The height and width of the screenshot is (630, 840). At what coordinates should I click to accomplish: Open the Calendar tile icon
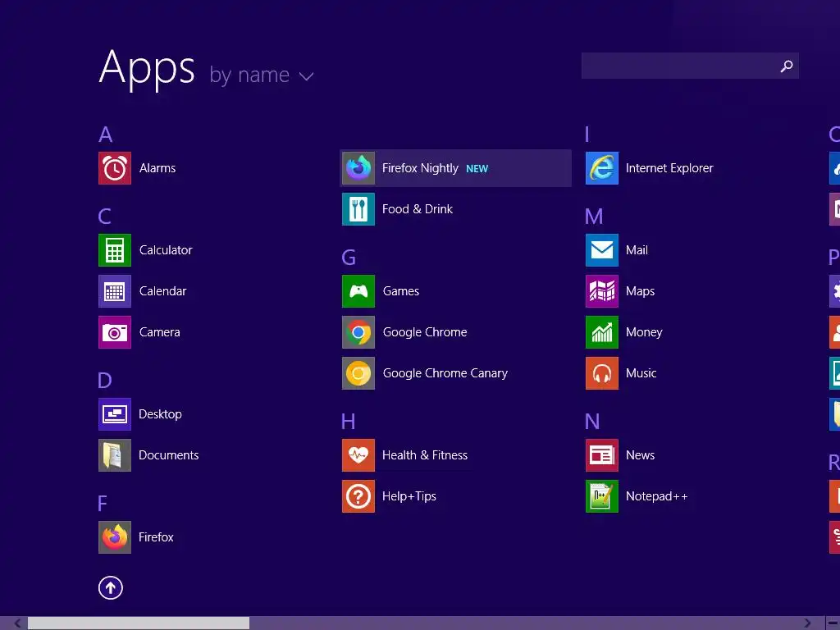click(115, 291)
